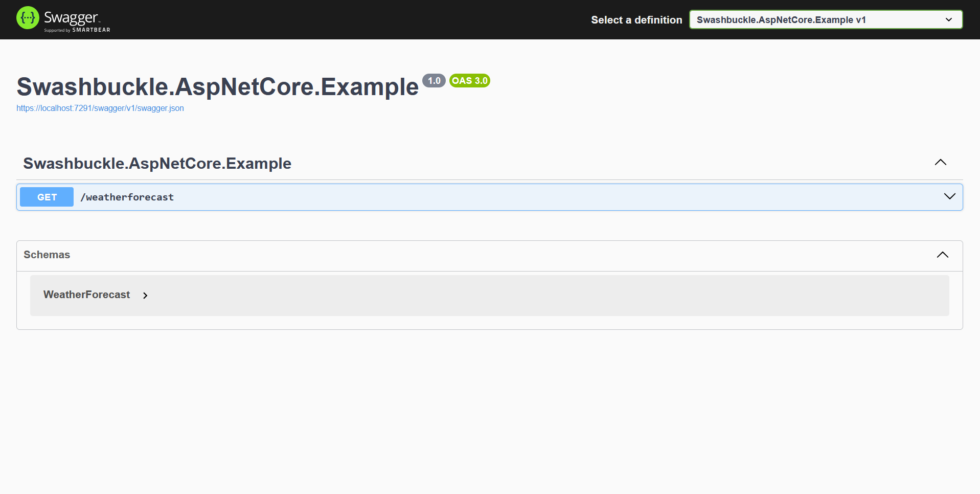The image size is (980, 494).
Task: Click the /weatherforecast path text
Action: 127,197
